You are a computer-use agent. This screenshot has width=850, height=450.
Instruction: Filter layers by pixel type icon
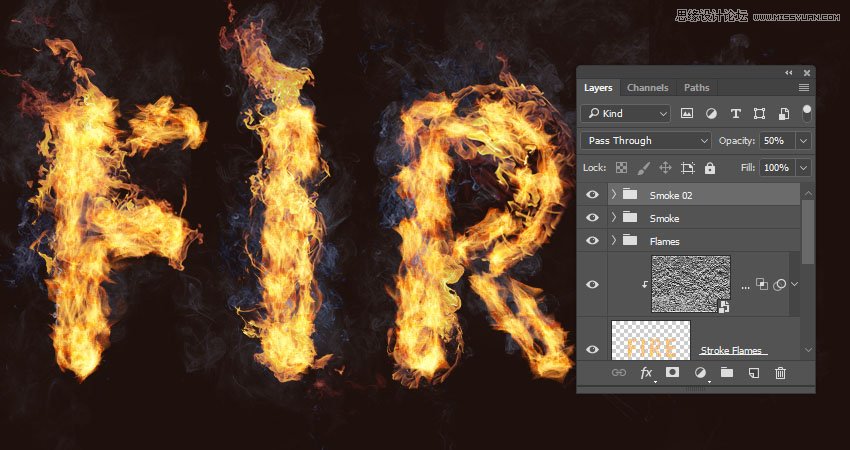point(687,114)
